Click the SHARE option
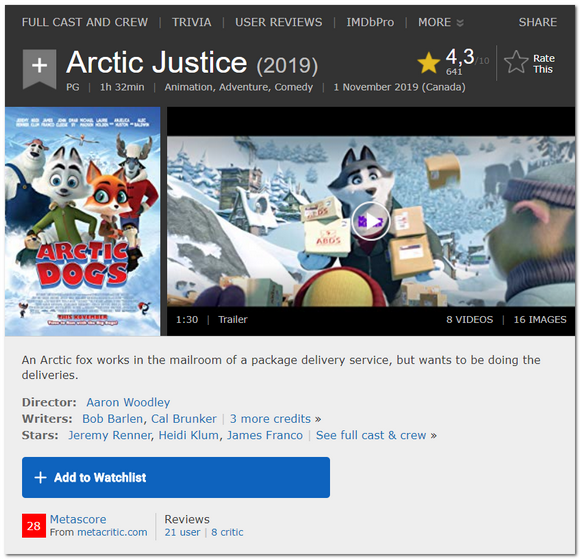The height and width of the screenshot is (559, 580). 537,22
